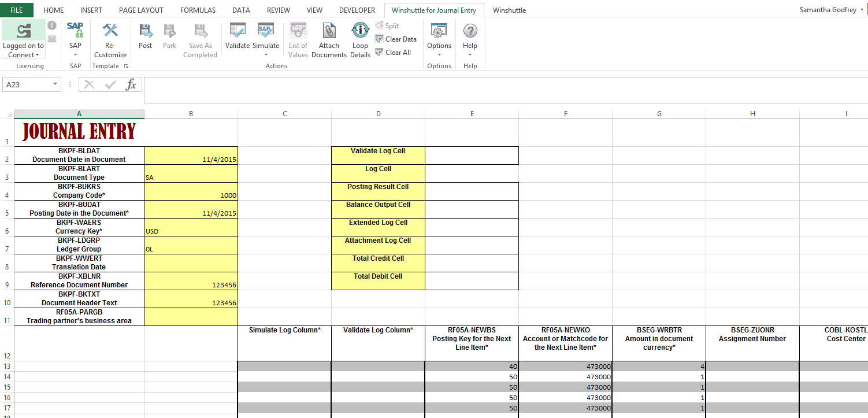Switch to the REVIEW tab

[x=279, y=10]
